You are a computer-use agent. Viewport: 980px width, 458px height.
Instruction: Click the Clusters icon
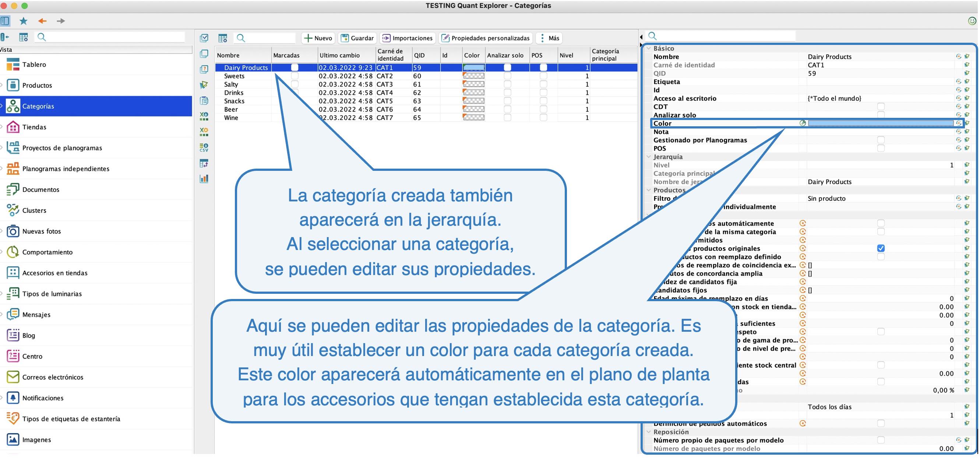[x=13, y=210]
